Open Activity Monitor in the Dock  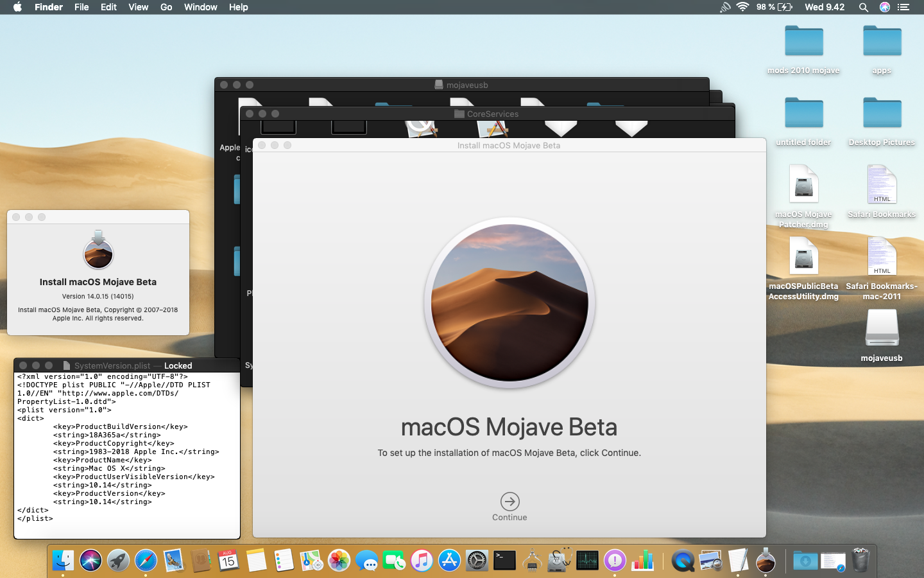coord(587,560)
